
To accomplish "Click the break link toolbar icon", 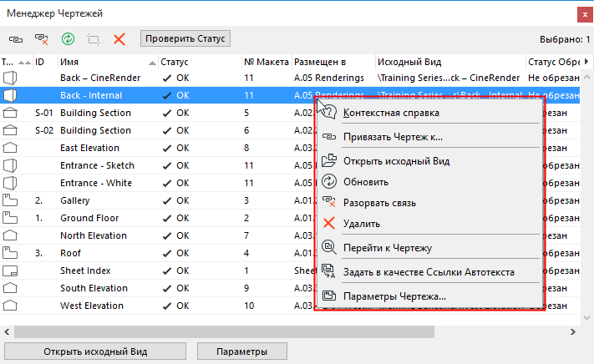I will [41, 38].
